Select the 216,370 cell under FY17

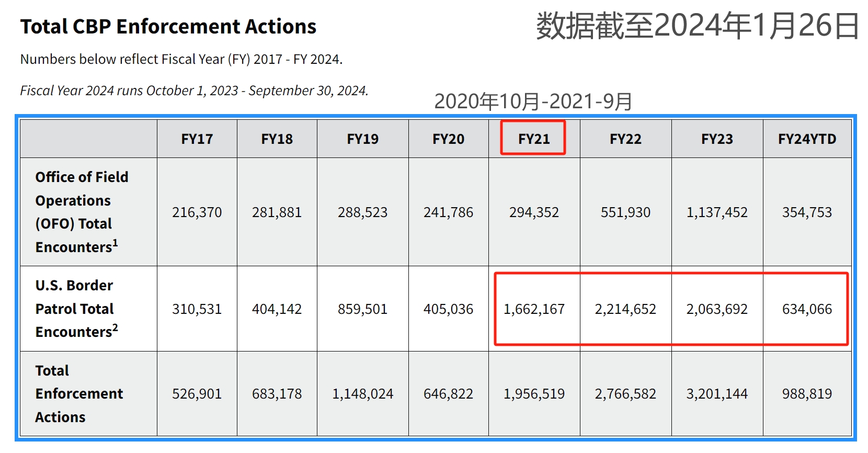click(x=197, y=212)
